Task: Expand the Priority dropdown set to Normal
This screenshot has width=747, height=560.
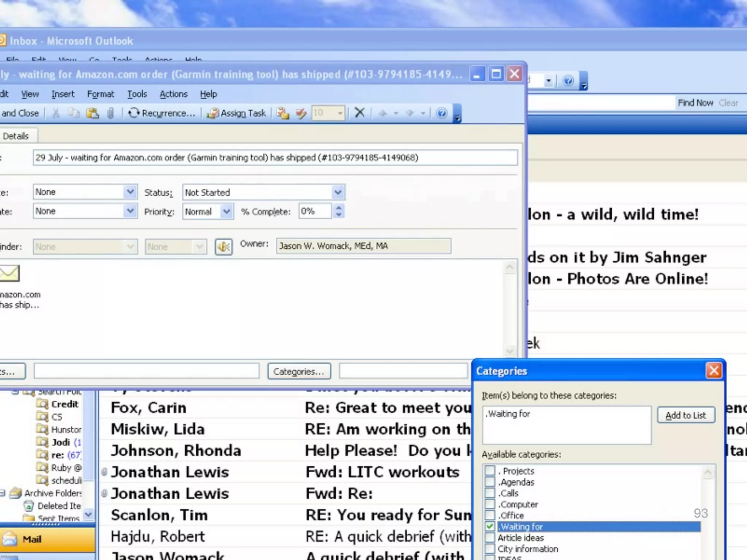Action: tap(227, 211)
